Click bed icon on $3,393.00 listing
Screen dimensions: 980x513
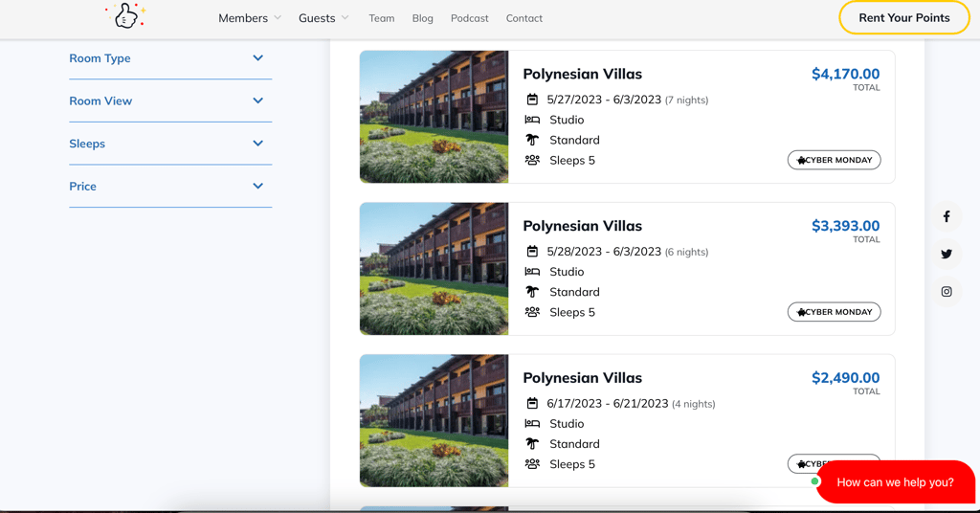pyautogui.click(x=532, y=271)
